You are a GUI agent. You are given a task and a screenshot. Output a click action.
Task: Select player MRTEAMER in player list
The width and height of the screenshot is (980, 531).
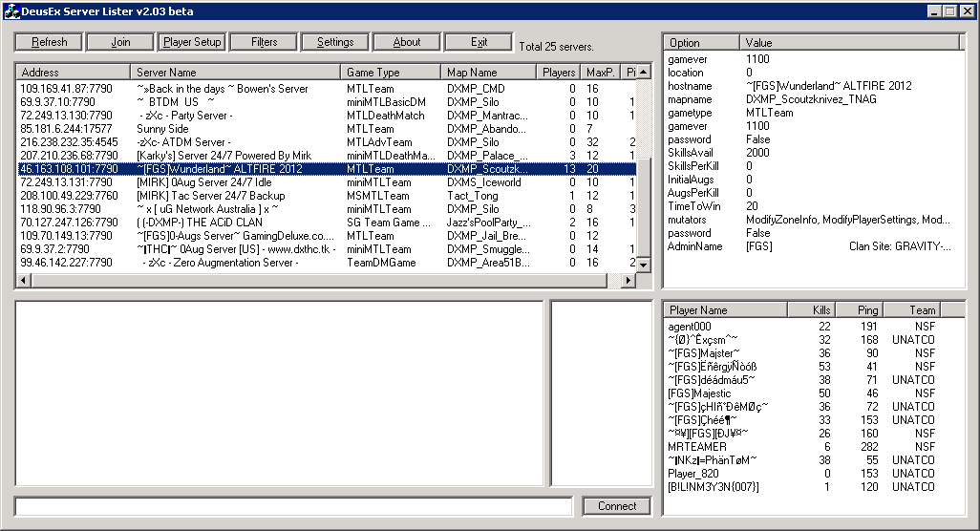click(697, 447)
